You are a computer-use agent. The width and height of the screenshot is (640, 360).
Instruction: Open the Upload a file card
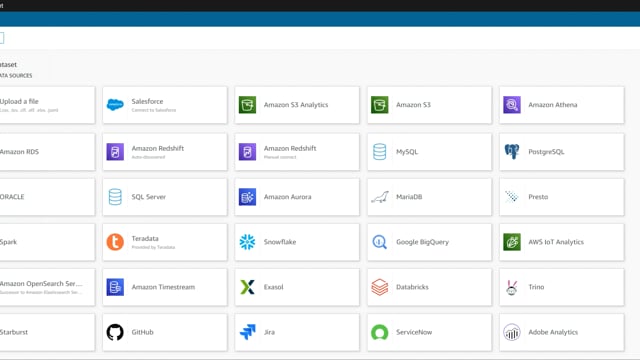pos(47,105)
